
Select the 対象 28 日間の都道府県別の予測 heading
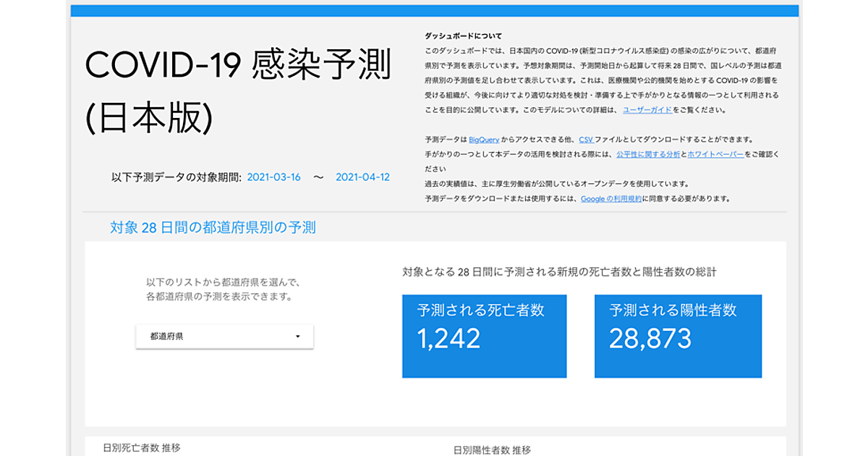(x=213, y=227)
